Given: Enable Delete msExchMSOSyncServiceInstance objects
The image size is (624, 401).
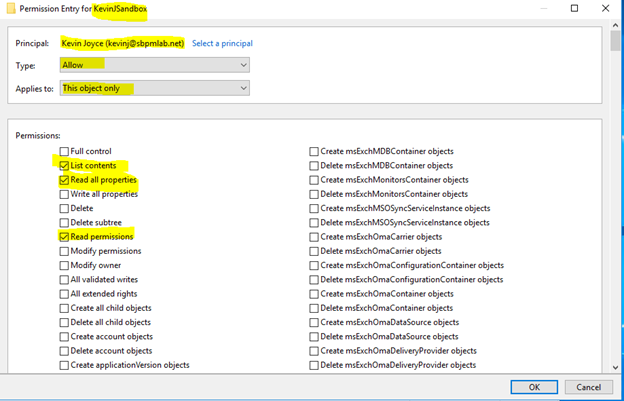Looking at the screenshot, I should (314, 223).
